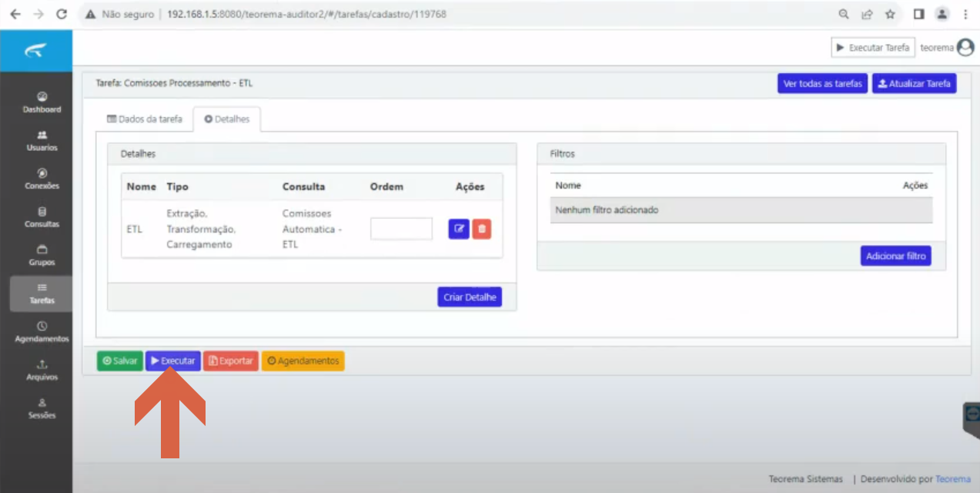Click the browser share page icon
This screenshot has height=493, width=980.
867,14
